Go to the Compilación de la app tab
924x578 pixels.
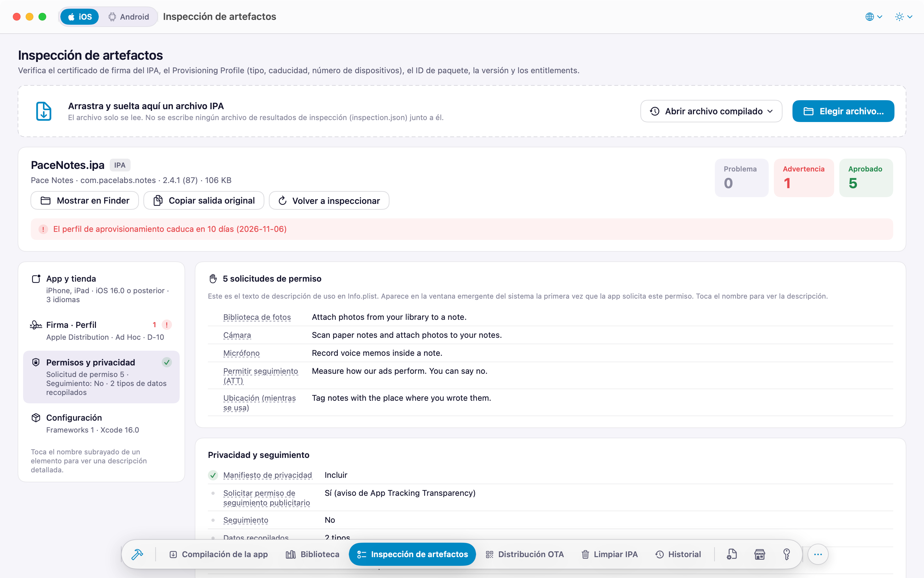218,554
